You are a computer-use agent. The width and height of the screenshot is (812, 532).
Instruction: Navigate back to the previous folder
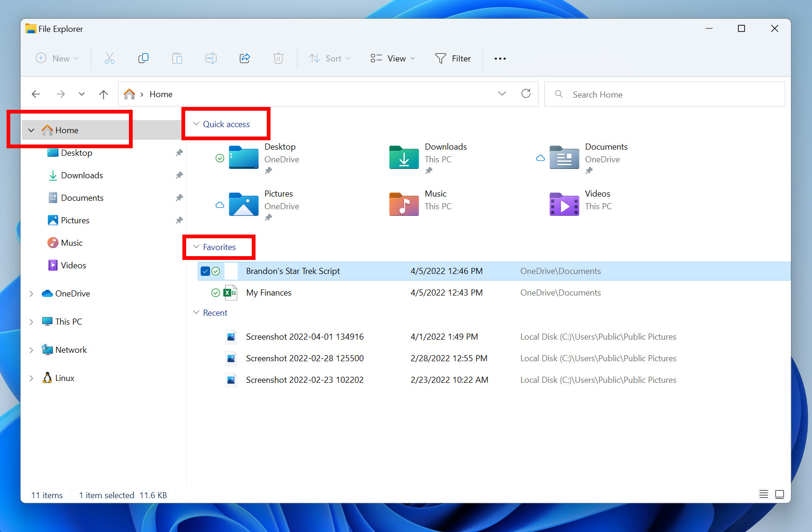pos(36,94)
